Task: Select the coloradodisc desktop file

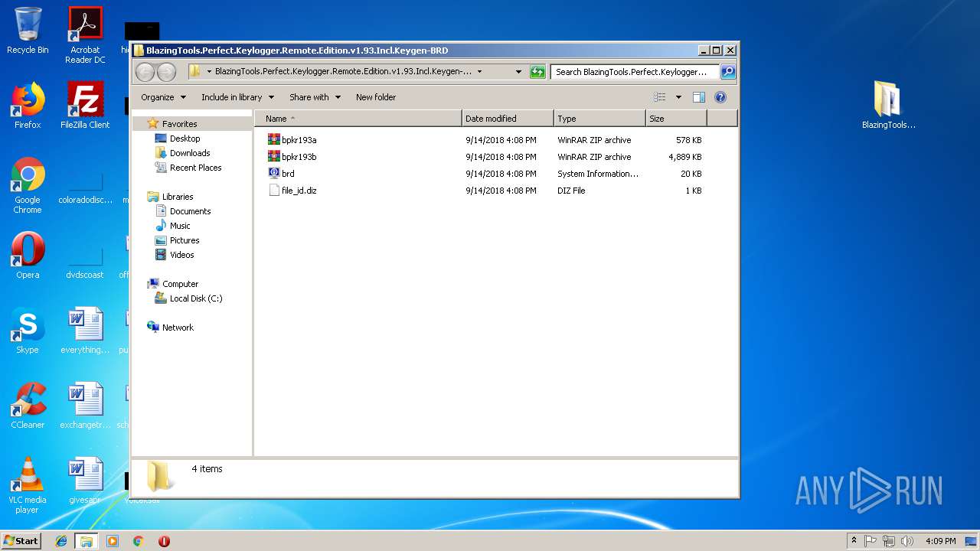Action: 85,186
